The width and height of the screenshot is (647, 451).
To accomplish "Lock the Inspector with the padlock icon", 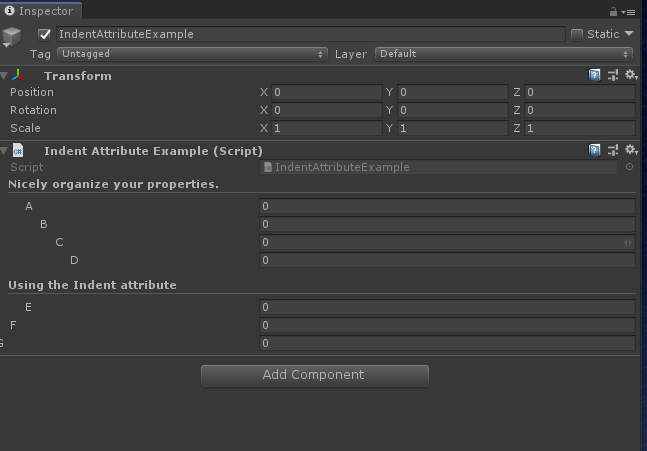I will pos(613,11).
